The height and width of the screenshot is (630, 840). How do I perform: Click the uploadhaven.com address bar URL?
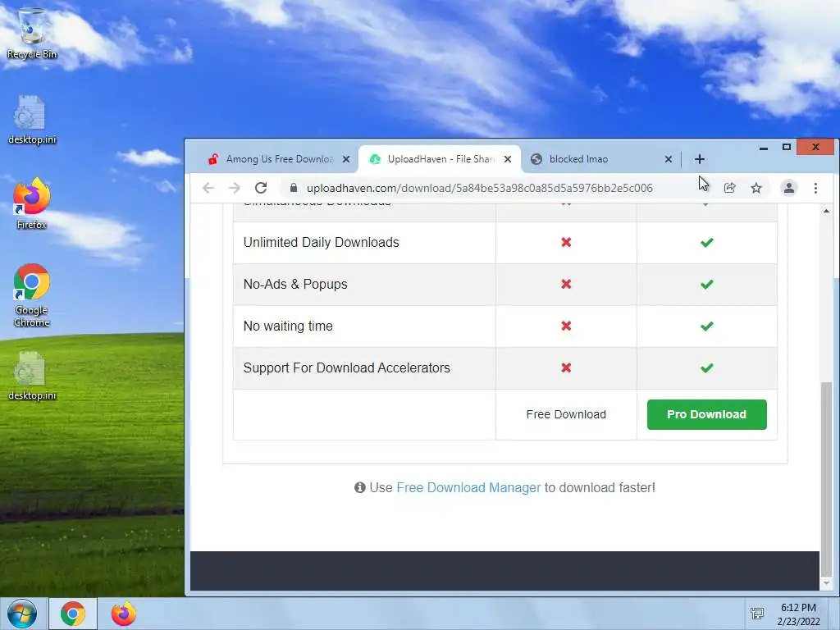point(479,188)
